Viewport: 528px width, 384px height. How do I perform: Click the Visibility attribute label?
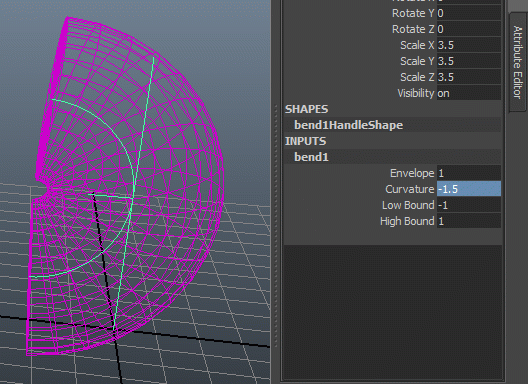click(416, 93)
